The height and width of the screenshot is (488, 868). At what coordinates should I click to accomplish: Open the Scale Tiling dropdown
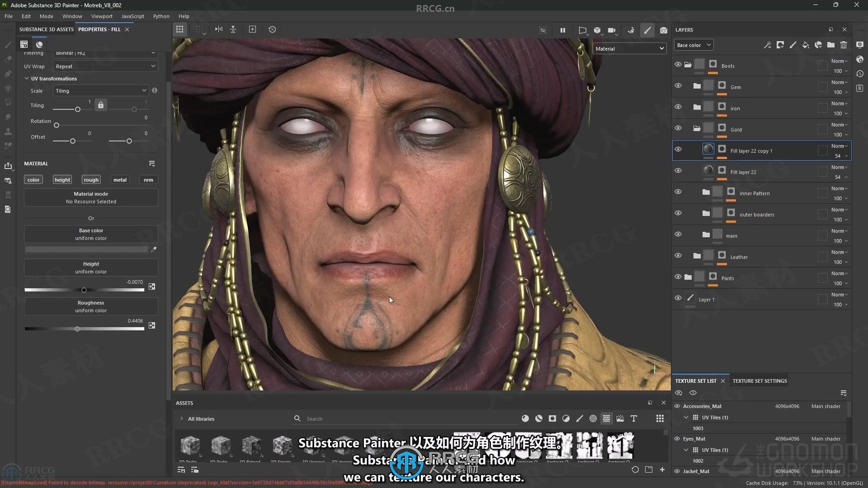(x=100, y=91)
